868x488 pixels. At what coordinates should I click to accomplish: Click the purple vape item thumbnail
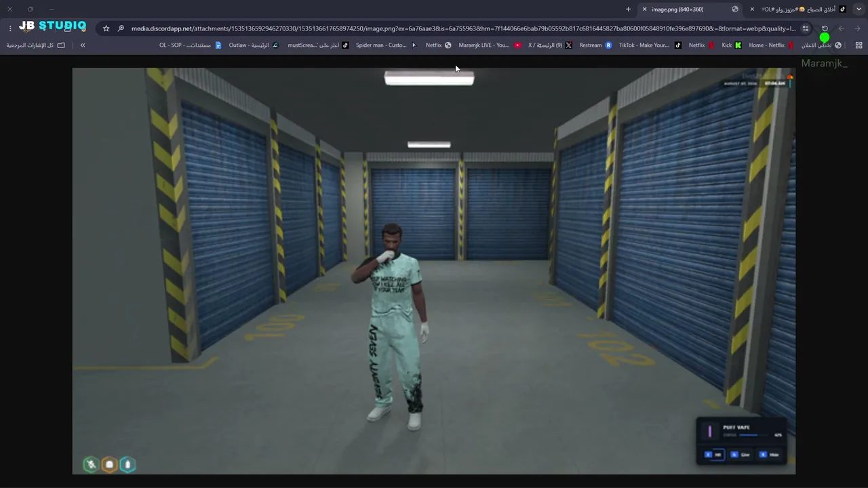coord(710,431)
